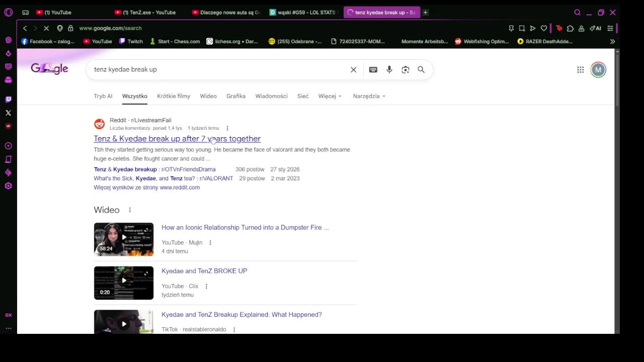The width and height of the screenshot is (644, 362).
Task: Open the on-screen keyboard in search box
Action: click(x=373, y=69)
